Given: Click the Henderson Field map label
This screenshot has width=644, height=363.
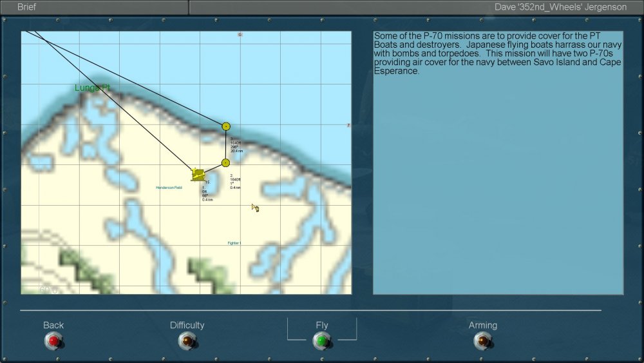Looking at the screenshot, I should coord(169,188).
